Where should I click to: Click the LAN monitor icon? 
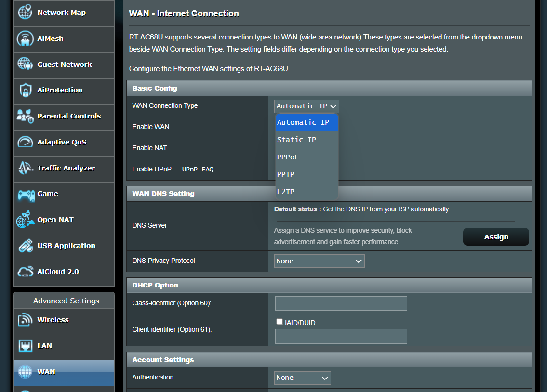25,346
